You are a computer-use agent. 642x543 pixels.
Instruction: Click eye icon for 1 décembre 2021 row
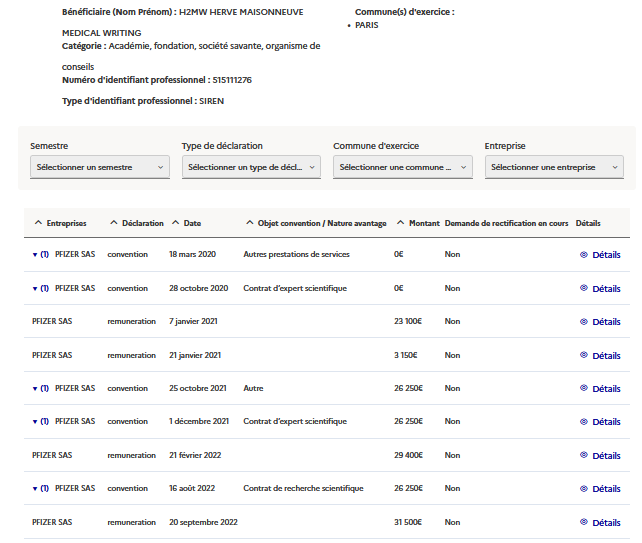[x=584, y=422]
